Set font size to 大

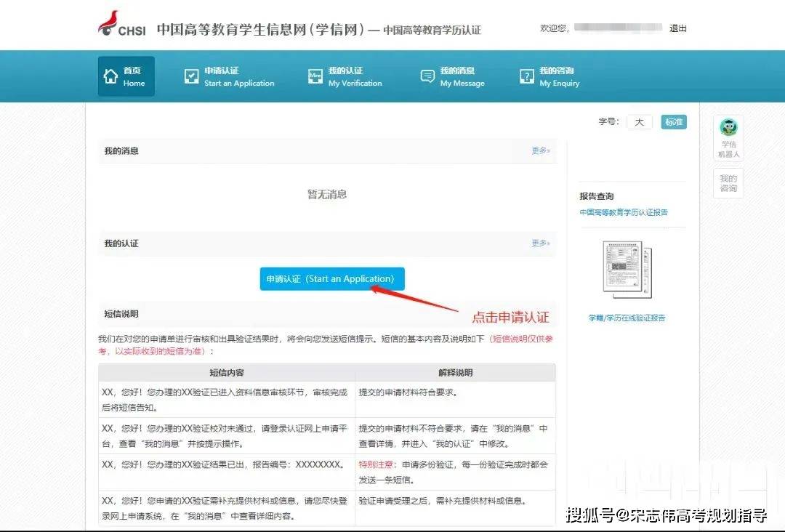[640, 122]
